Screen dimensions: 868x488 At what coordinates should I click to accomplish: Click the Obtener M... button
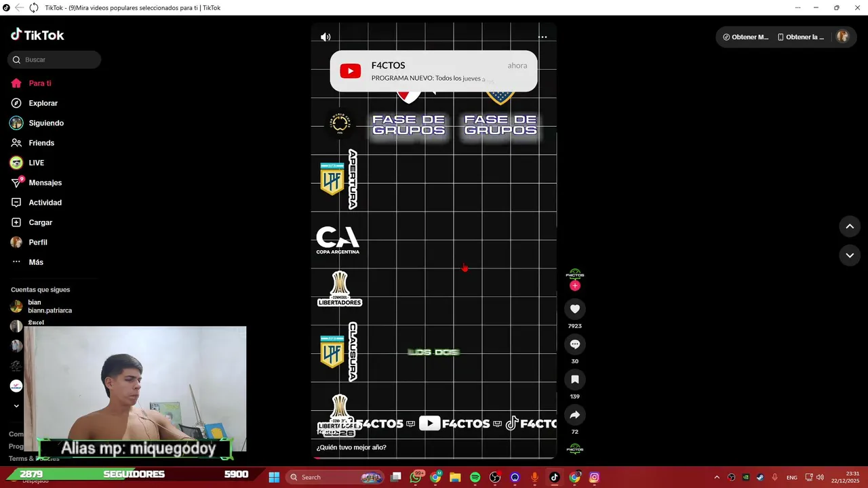click(x=746, y=37)
